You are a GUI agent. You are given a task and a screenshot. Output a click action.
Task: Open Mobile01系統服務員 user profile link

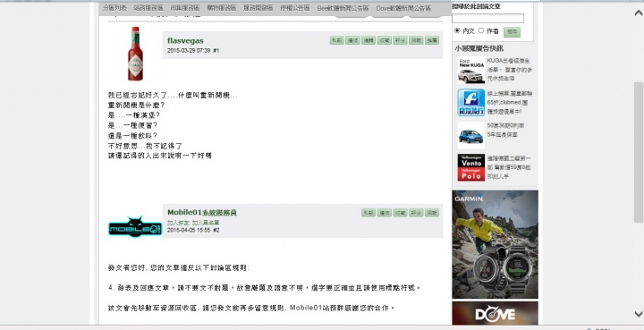201,212
